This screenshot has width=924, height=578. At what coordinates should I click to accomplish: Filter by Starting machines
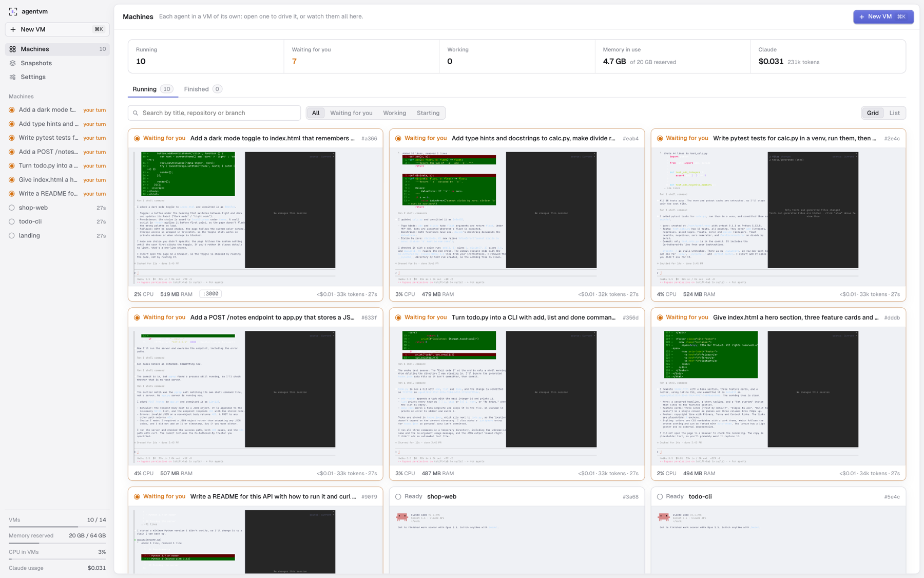pyautogui.click(x=428, y=113)
